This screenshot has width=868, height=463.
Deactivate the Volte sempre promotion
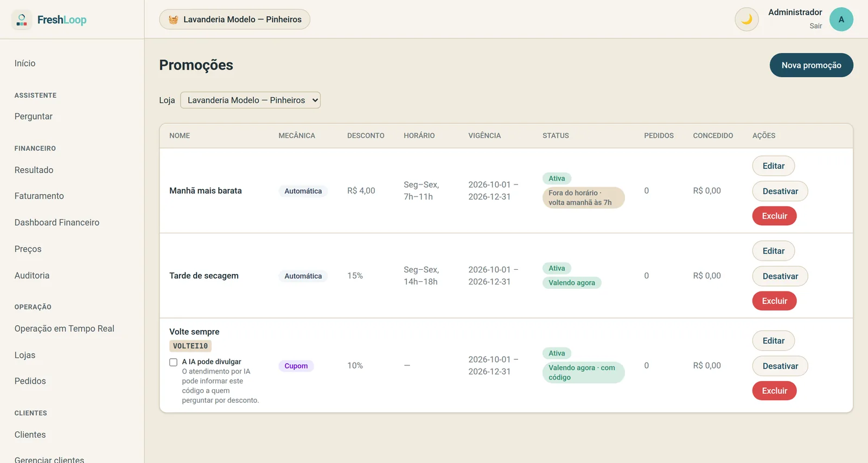780,366
